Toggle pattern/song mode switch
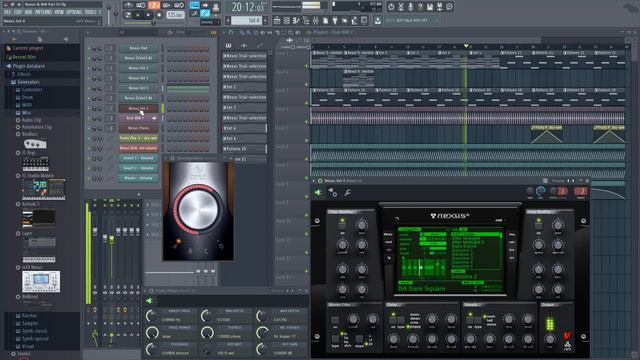640x360 pixels. [128, 15]
